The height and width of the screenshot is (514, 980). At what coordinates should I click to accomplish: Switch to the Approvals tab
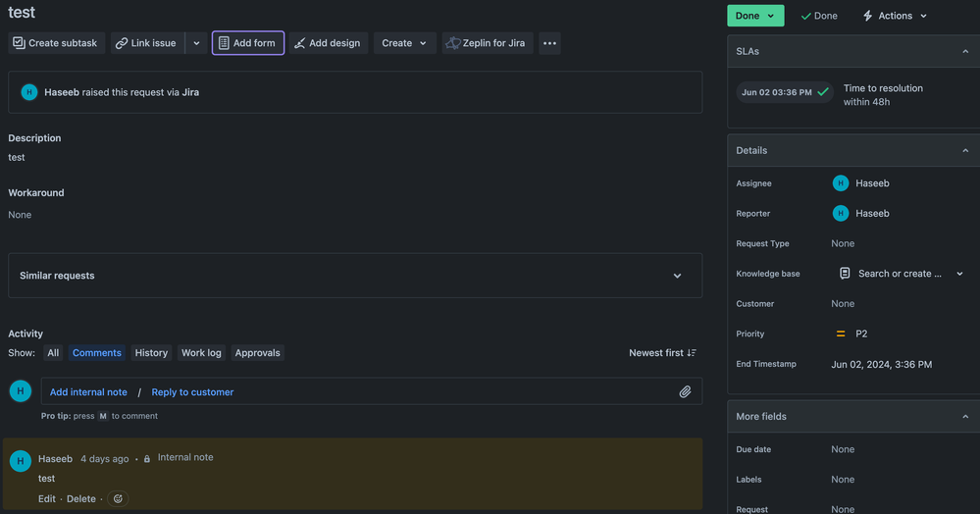(x=257, y=353)
